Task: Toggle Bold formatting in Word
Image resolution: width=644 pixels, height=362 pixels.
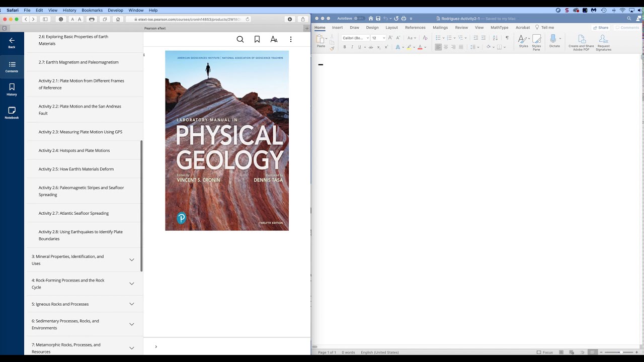Action: pyautogui.click(x=345, y=47)
